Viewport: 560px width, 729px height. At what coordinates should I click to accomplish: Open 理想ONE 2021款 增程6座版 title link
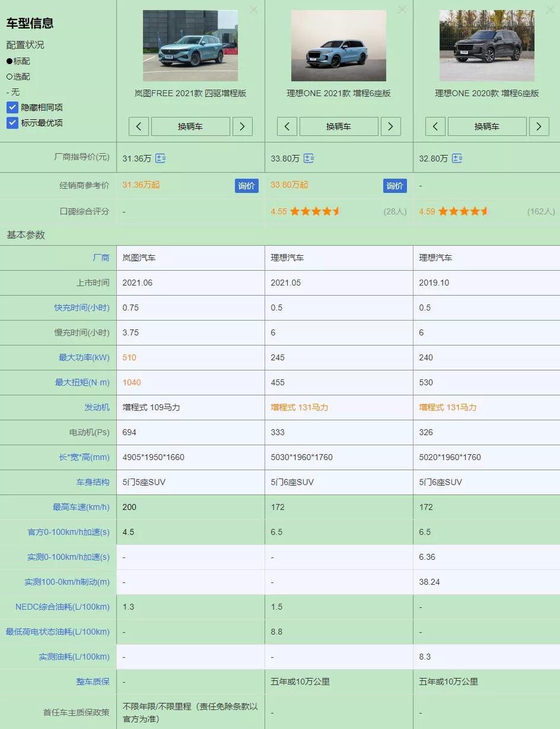(x=339, y=93)
